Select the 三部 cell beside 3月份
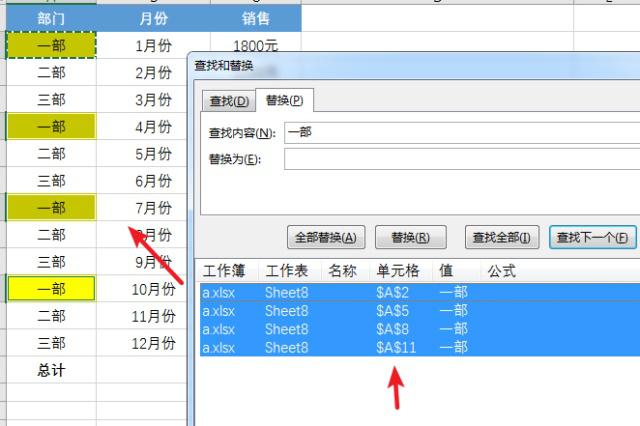Screen dimensions: 640x426 [x=51, y=100]
